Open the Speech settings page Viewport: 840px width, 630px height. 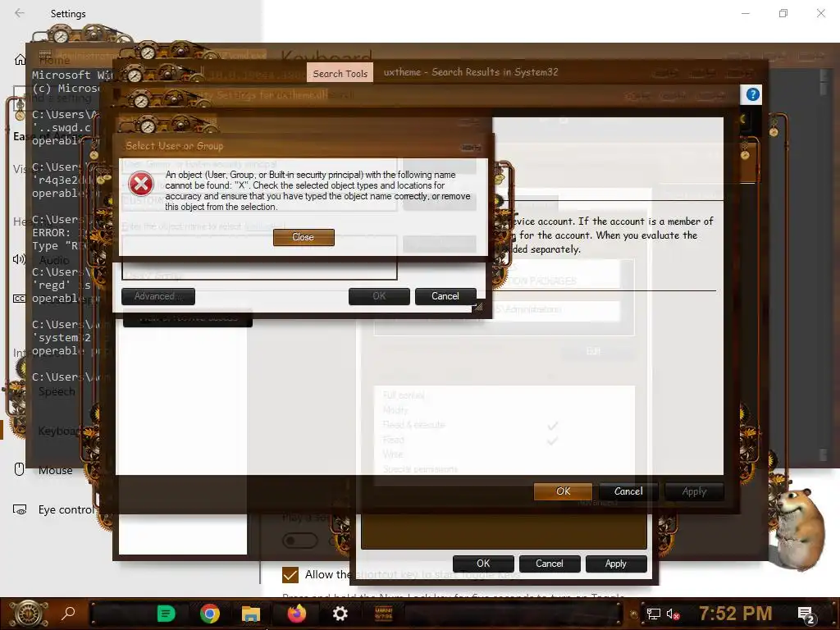click(x=57, y=391)
